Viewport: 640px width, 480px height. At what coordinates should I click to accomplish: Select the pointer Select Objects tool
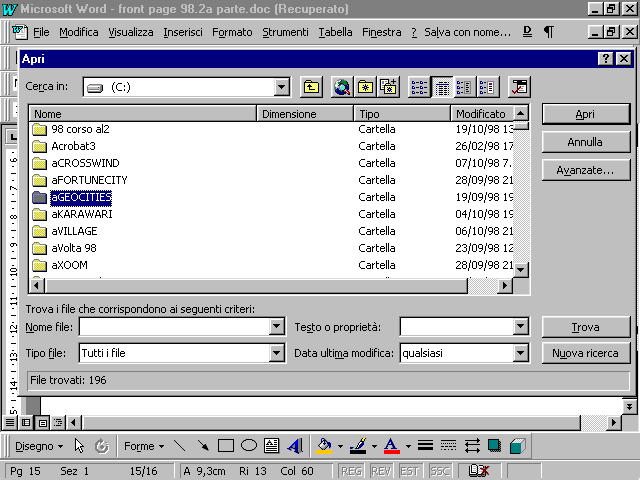point(79,446)
